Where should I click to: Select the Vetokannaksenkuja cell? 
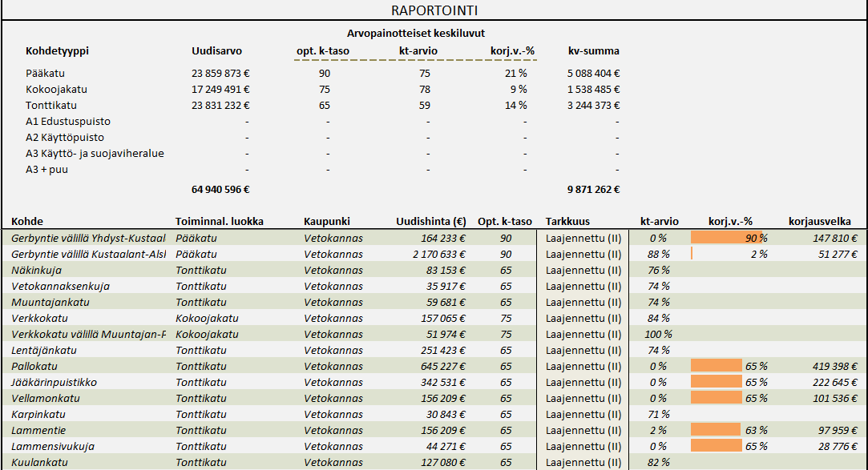click(x=60, y=287)
